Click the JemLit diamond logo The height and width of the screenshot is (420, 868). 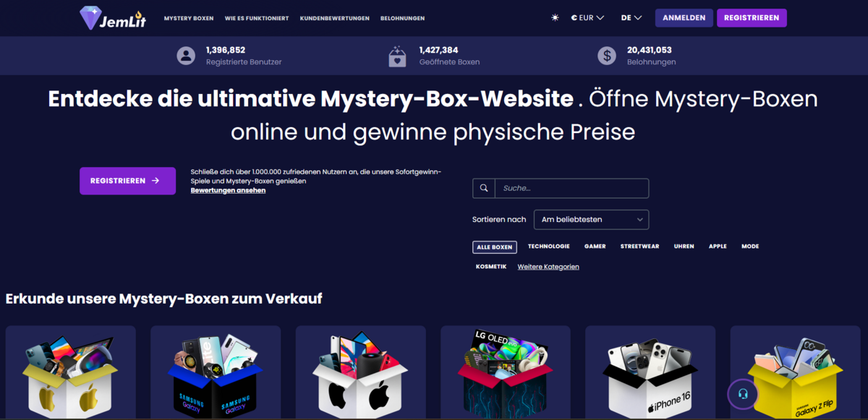point(90,18)
